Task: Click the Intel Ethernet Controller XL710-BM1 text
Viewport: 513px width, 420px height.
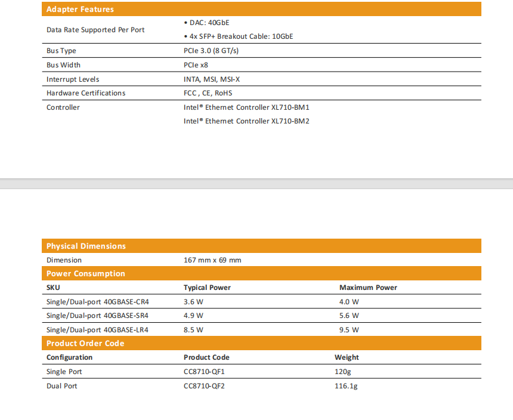Action: (246, 107)
